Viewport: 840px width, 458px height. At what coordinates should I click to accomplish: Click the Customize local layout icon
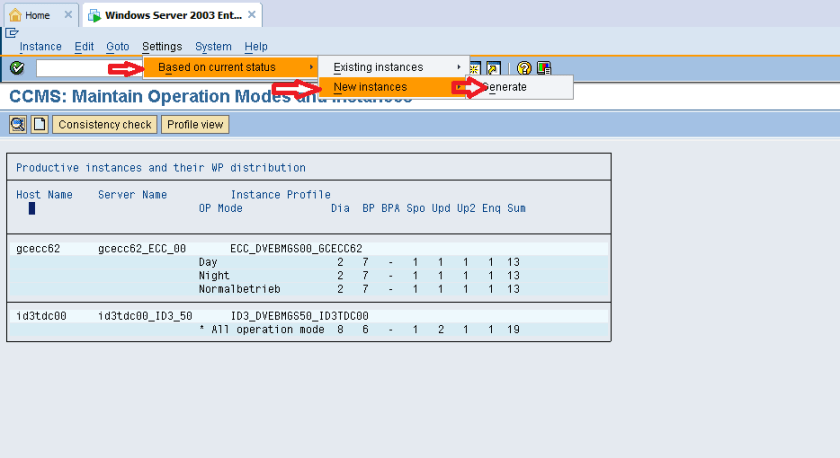pos(544,68)
